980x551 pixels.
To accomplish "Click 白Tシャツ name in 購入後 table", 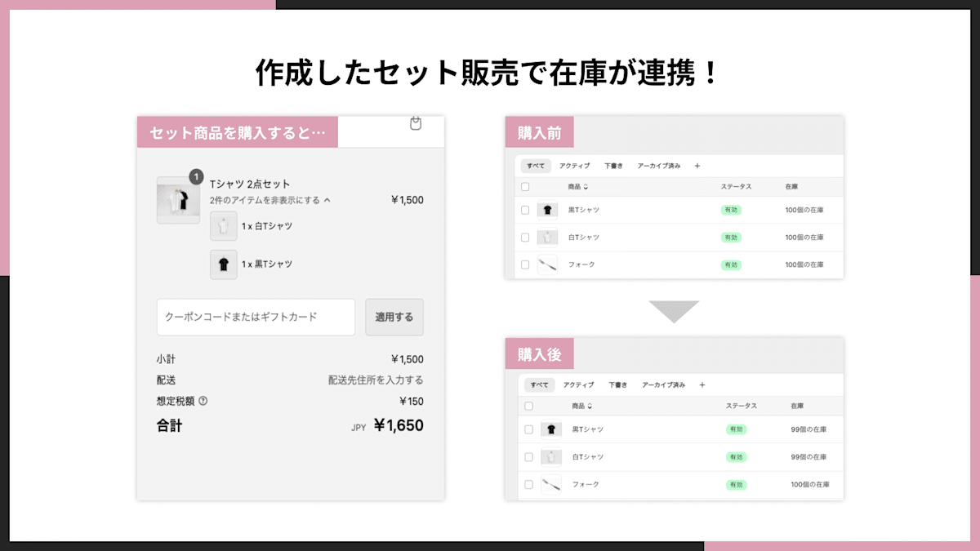I will pos(587,457).
